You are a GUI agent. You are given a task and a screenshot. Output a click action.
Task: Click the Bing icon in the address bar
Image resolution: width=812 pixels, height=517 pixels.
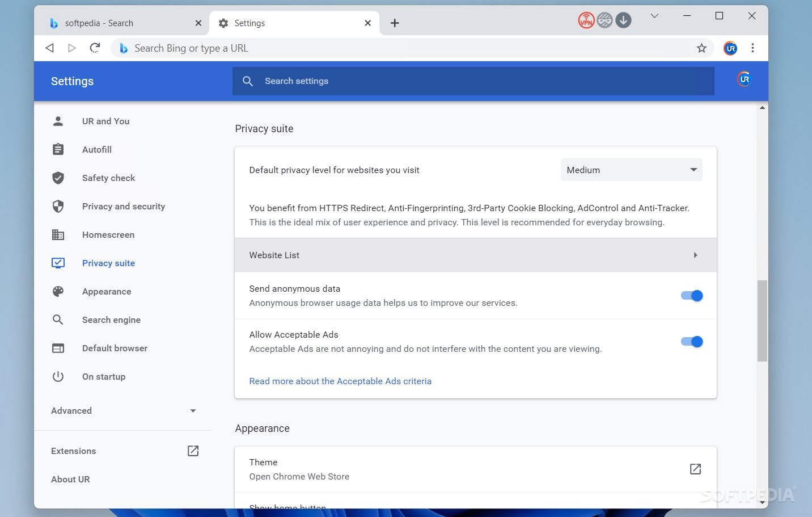pyautogui.click(x=123, y=48)
